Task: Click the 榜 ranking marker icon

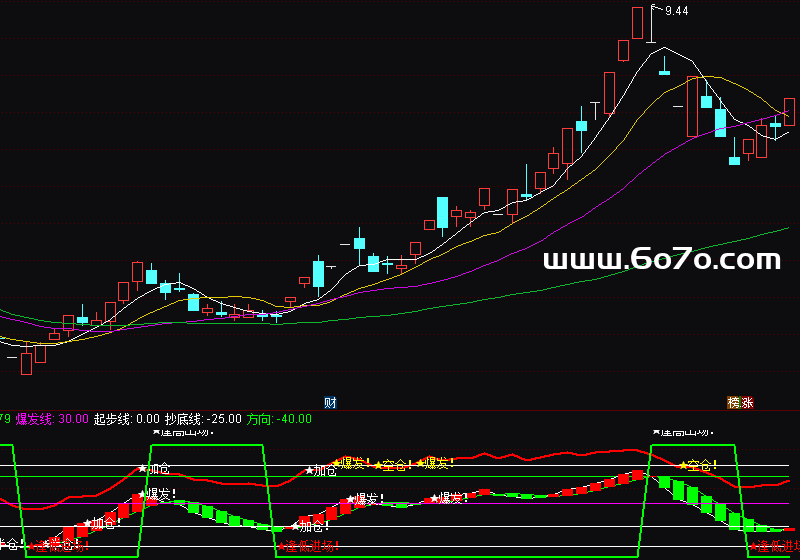Action: tap(734, 403)
